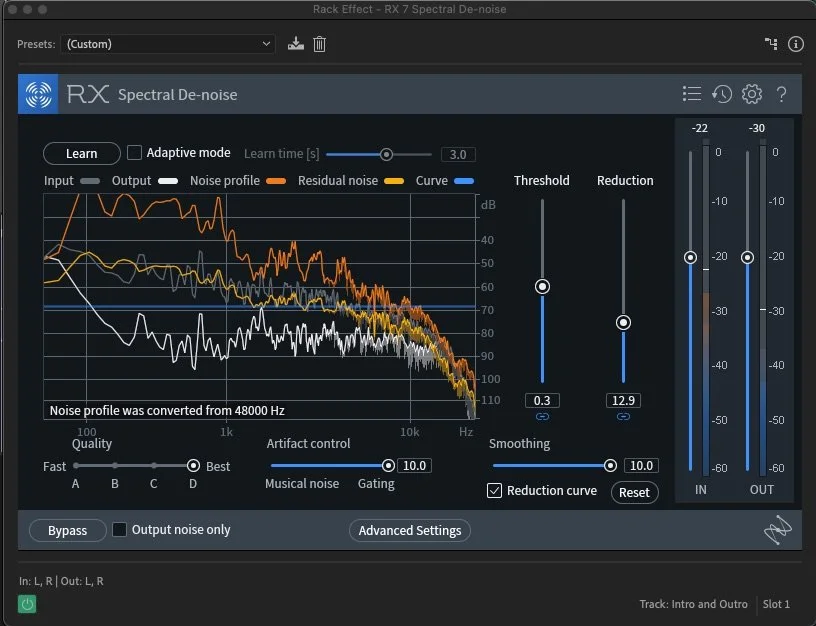This screenshot has height=626, width=816.
Task: Open Advanced Settings
Action: (x=410, y=530)
